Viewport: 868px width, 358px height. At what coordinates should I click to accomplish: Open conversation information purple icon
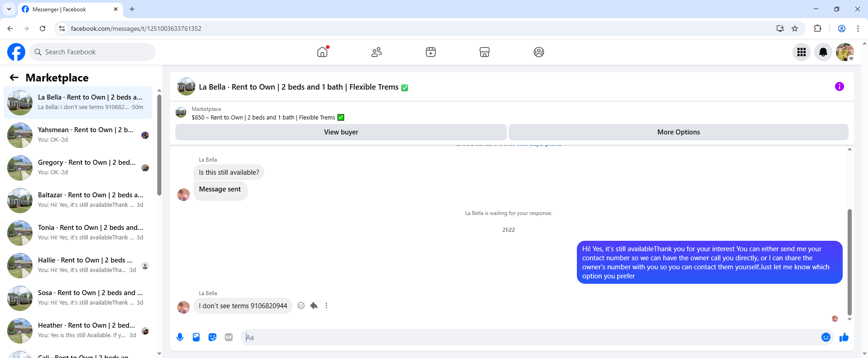pos(840,86)
